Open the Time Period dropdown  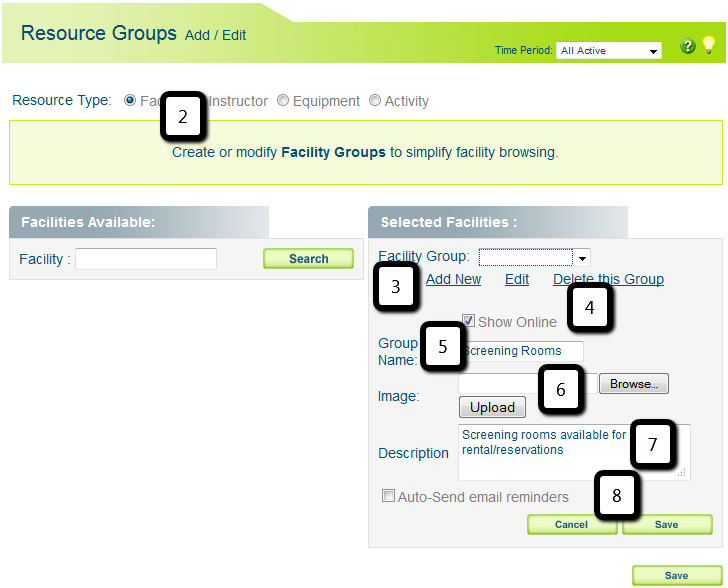609,50
